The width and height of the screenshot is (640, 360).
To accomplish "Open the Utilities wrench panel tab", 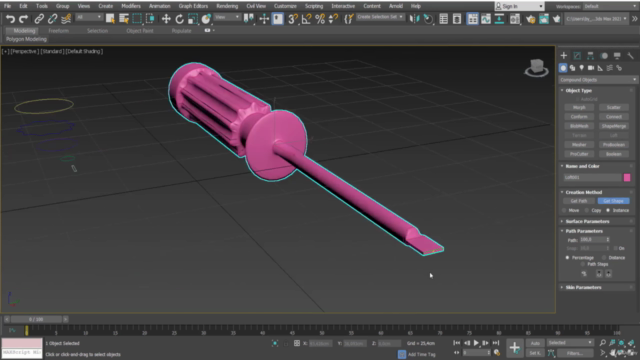I will [630, 56].
